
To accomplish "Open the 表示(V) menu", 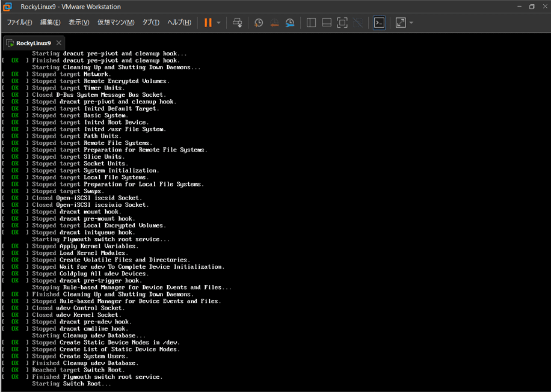I will coord(79,22).
